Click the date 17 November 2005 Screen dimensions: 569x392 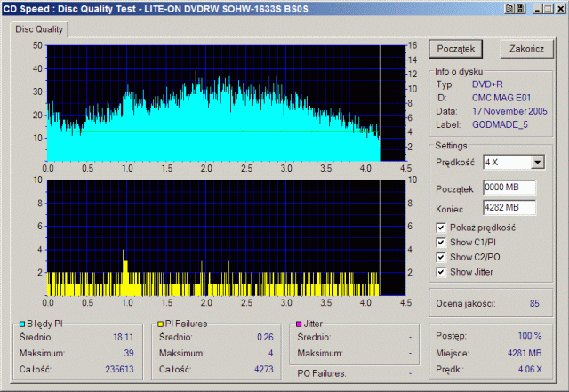pos(509,111)
